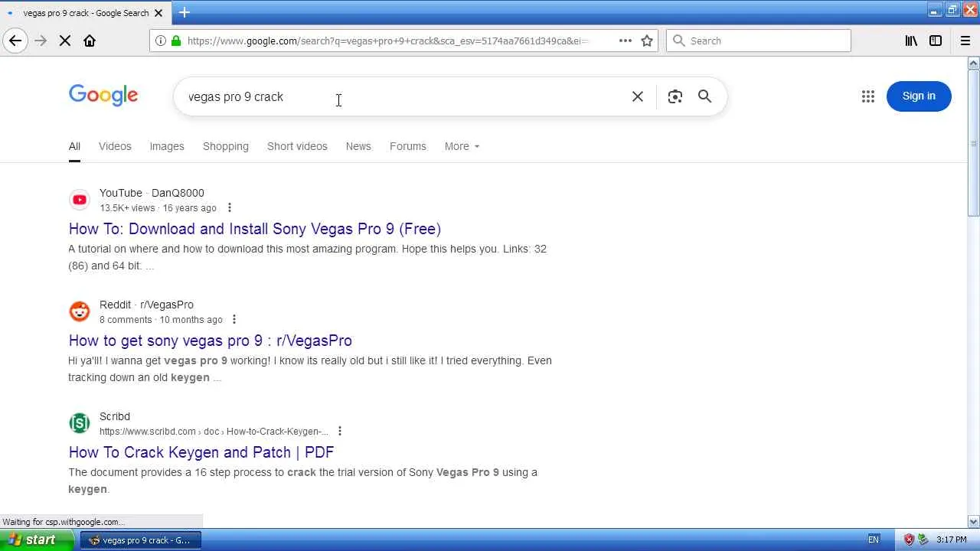
Task: Open 'How To: Download and Install Sony Vegas Pro 9' link
Action: (255, 229)
